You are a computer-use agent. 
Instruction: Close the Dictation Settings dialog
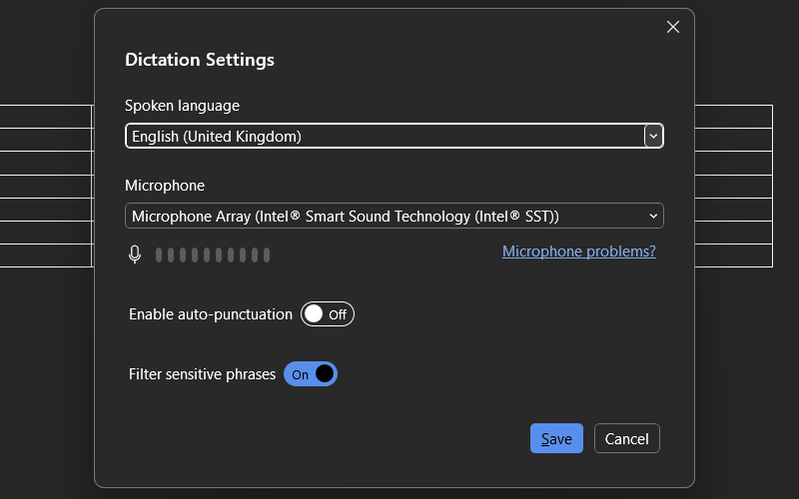click(673, 27)
